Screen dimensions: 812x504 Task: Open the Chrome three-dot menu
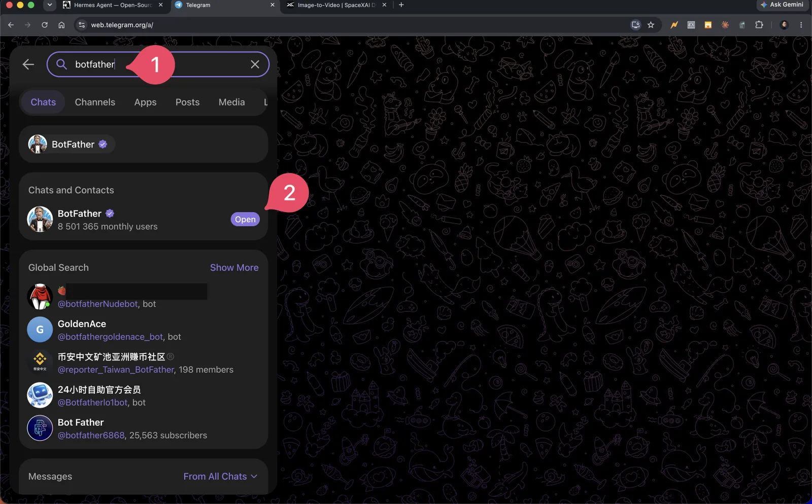[801, 25]
